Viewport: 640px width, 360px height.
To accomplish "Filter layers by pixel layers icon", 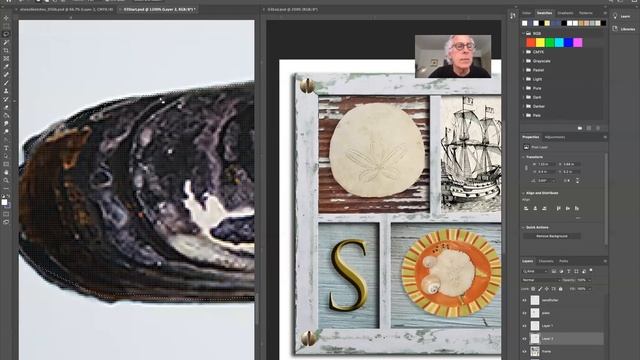I will tap(554, 271).
